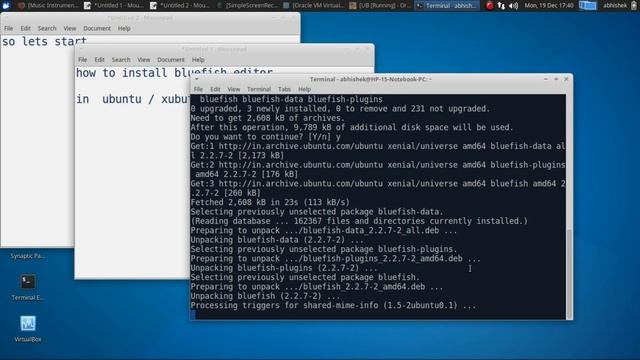
Task: Switch to SimpleScreenRecorder taskbar button
Action: point(247,5)
